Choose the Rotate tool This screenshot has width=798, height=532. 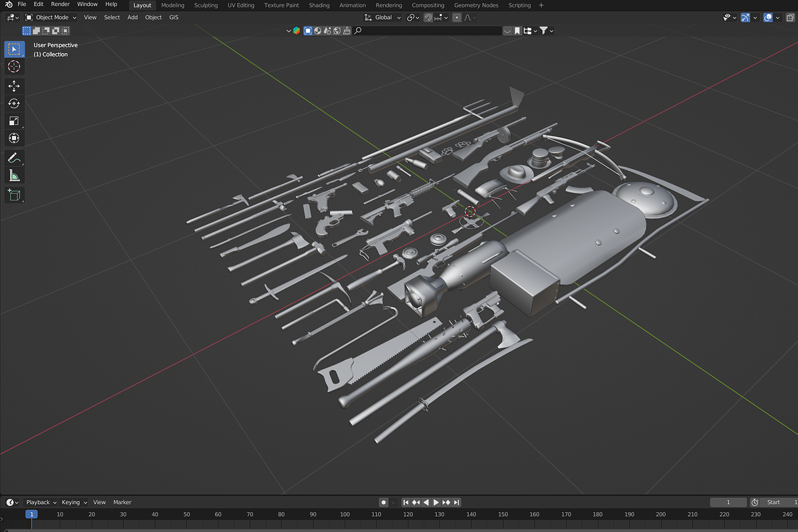click(15, 103)
